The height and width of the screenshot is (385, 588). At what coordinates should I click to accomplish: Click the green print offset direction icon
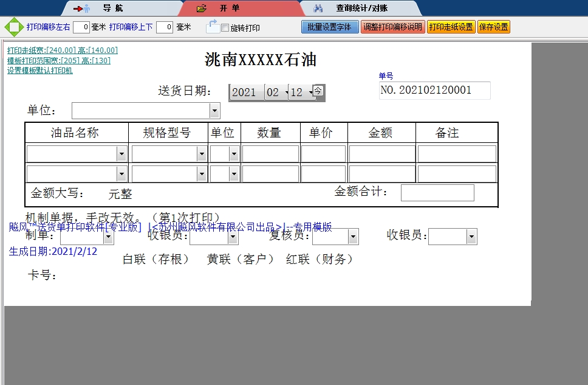(13, 27)
